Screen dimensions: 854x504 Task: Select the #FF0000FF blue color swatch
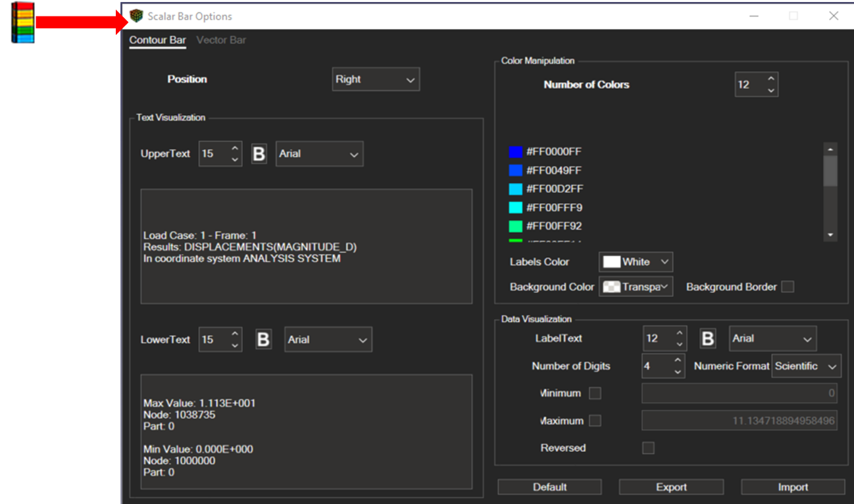point(516,152)
